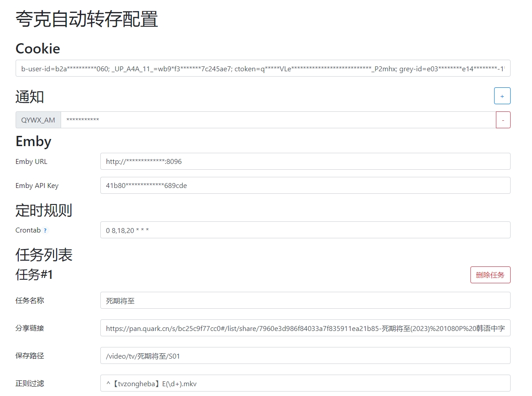Click the 通知 section heading
The width and height of the screenshot is (532, 396).
29,96
